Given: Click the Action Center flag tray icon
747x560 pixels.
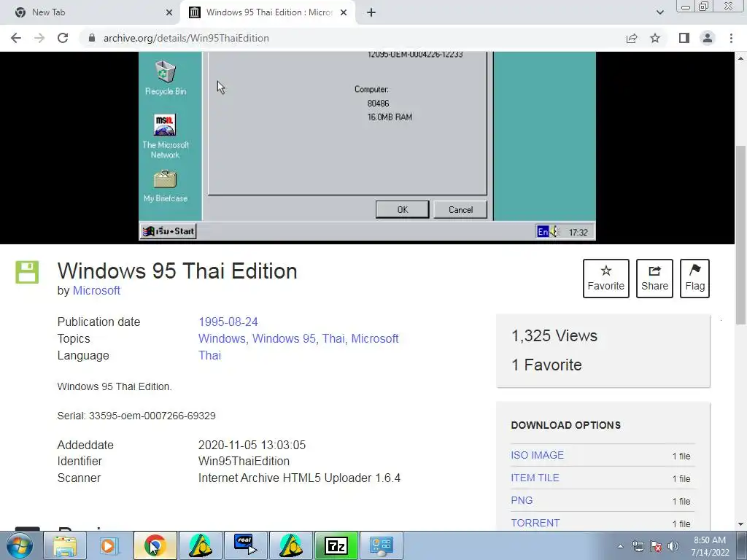Looking at the screenshot, I should [x=656, y=546].
